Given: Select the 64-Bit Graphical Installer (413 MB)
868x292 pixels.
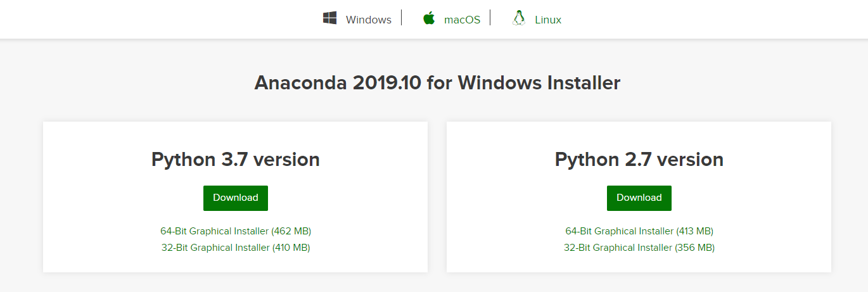Looking at the screenshot, I should [x=639, y=231].
